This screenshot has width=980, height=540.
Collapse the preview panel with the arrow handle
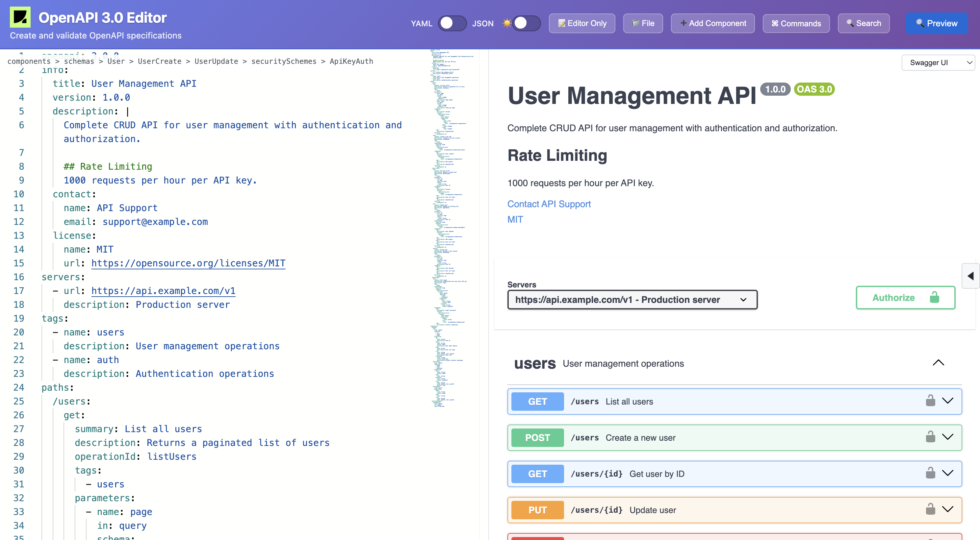tap(970, 276)
